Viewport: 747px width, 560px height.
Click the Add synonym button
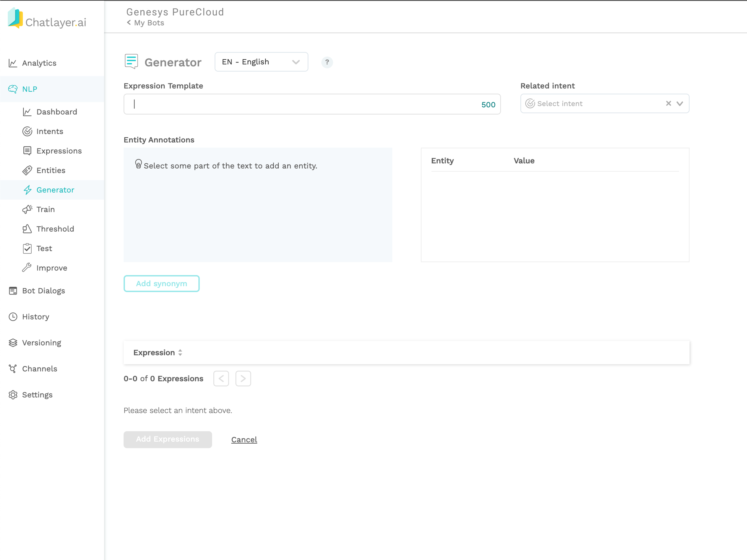[x=161, y=284]
